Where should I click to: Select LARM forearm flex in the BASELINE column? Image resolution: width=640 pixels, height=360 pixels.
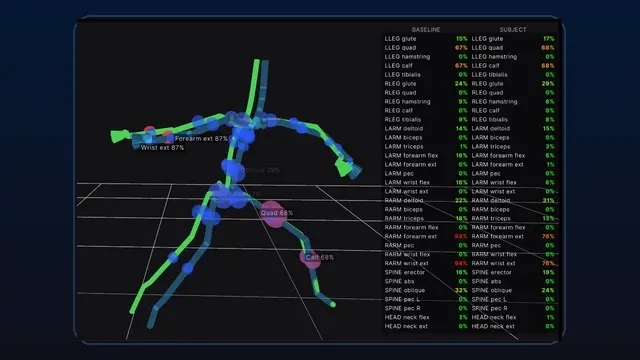point(426,156)
